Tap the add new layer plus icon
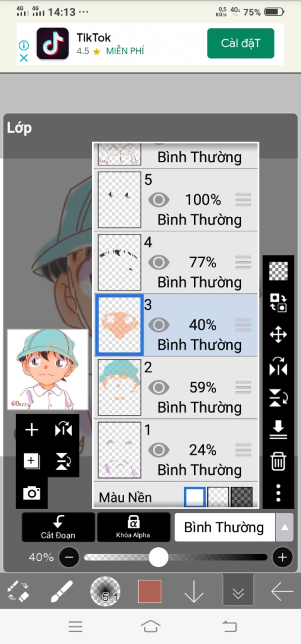Viewport: 301px width, 644px height. click(32, 430)
